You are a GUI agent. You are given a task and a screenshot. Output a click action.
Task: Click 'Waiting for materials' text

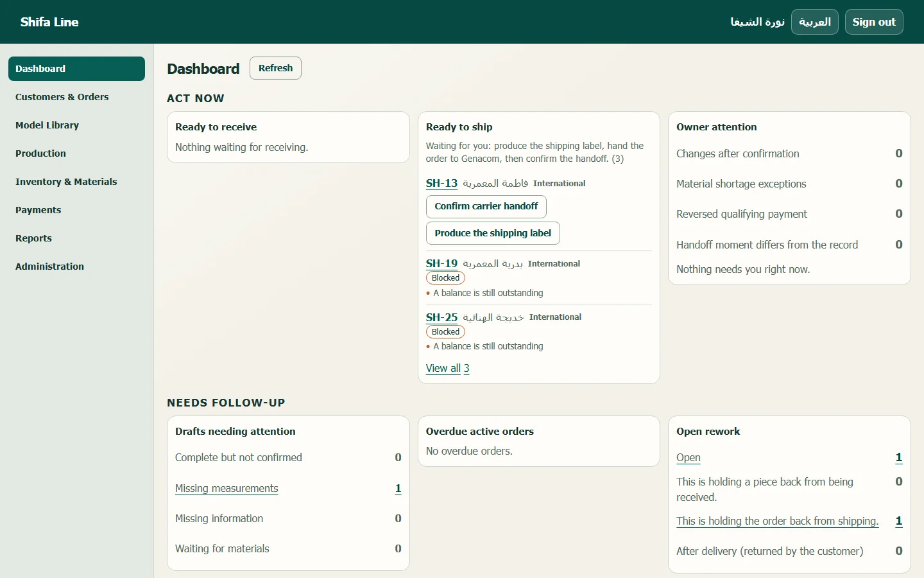(x=222, y=548)
